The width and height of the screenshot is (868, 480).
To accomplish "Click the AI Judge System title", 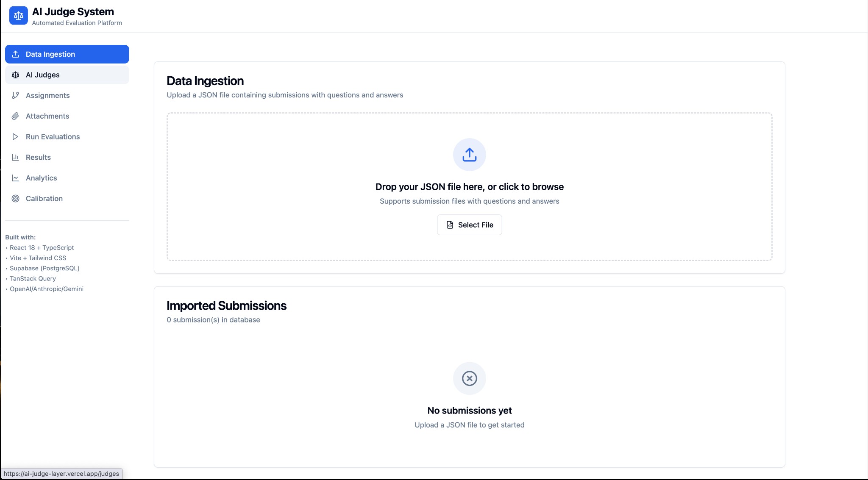I will 73,12.
